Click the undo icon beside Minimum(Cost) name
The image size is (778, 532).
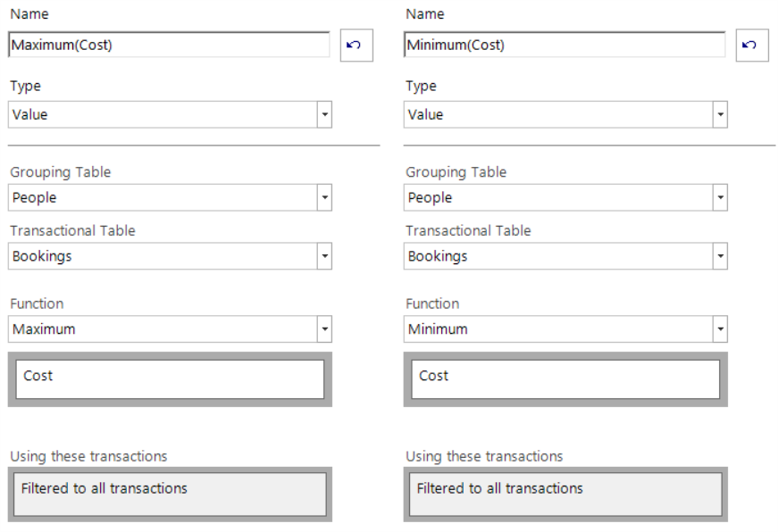(752, 45)
